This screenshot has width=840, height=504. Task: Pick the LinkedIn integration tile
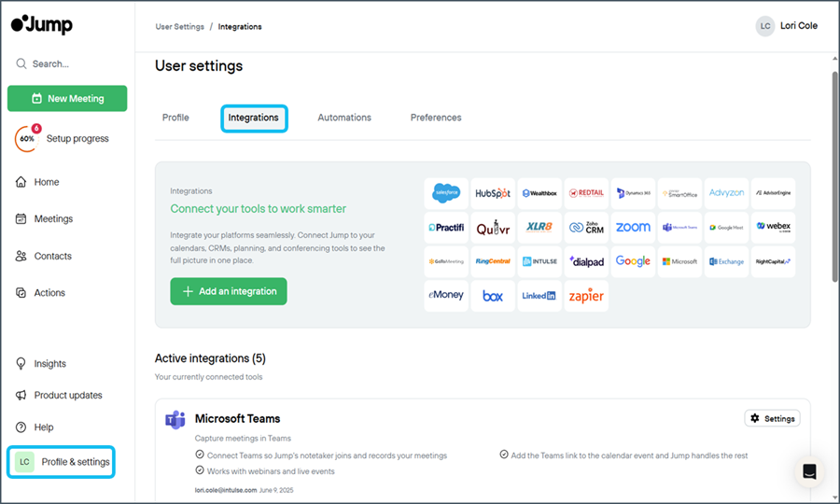[x=539, y=296]
